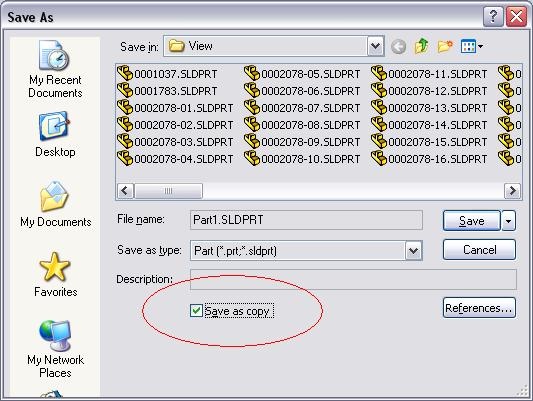Open My Network Places
This screenshot has width=533, height=401.
point(55,349)
